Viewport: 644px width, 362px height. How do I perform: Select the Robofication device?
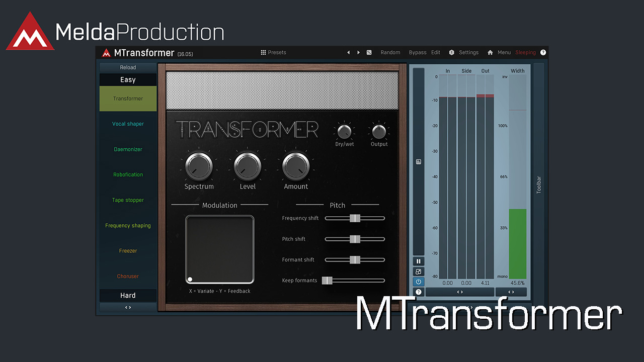point(128,174)
